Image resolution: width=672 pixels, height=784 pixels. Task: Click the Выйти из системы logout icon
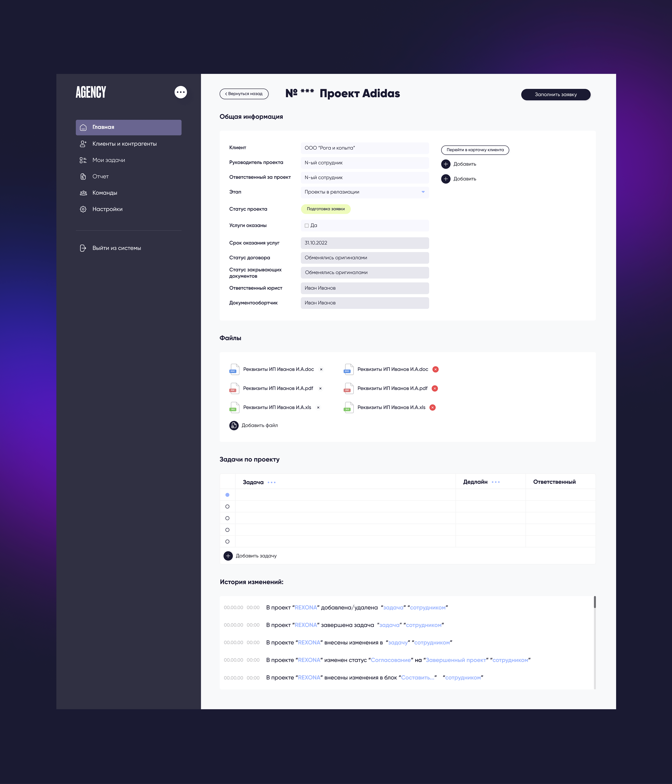pos(83,248)
